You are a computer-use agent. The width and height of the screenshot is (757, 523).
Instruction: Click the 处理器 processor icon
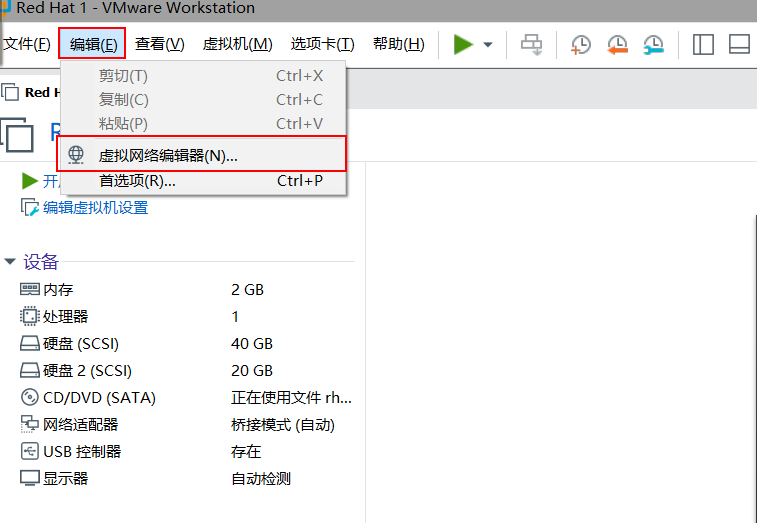(29, 316)
